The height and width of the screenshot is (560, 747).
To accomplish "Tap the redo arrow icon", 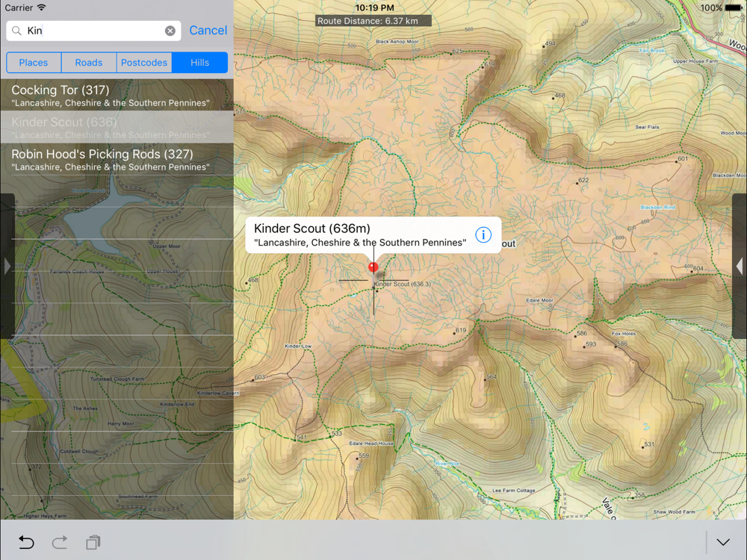I will click(60, 542).
